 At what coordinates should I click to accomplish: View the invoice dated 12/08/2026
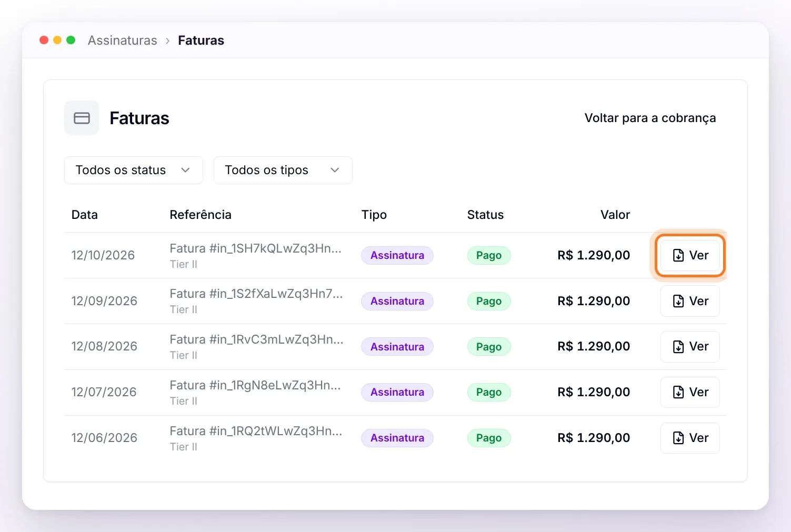[690, 346]
